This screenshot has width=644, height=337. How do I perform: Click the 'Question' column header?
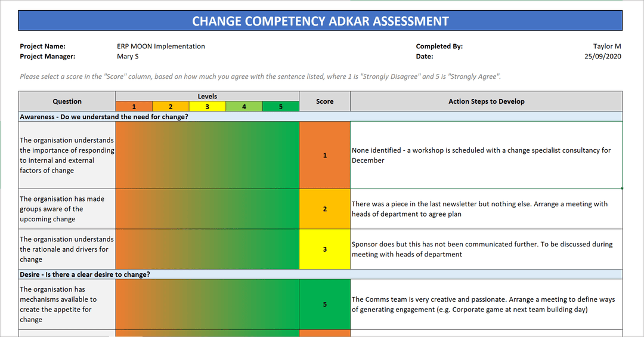point(67,101)
